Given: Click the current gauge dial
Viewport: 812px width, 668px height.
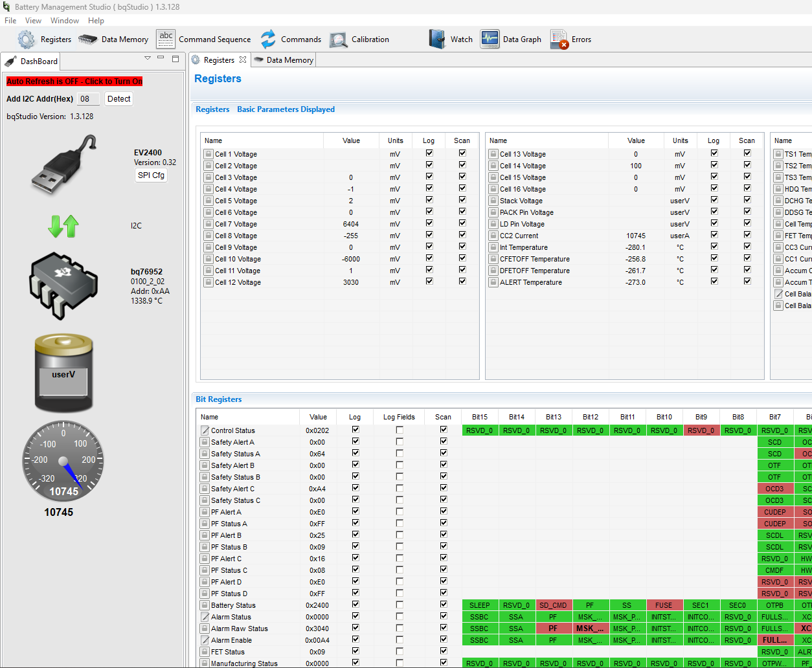Looking at the screenshot, I should point(63,462).
